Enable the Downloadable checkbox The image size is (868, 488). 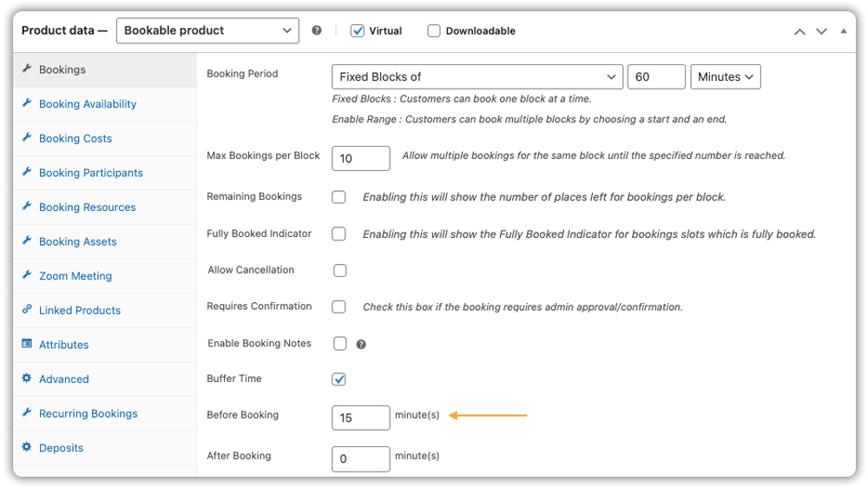click(x=434, y=30)
